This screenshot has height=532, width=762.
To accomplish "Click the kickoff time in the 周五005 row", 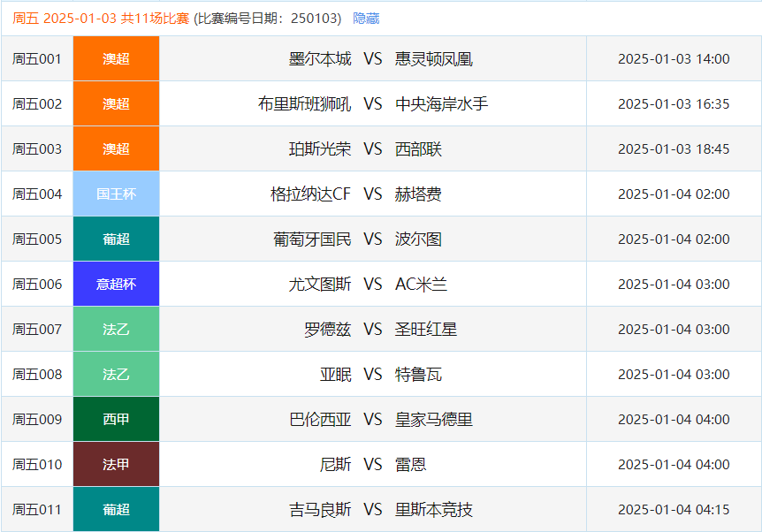I will point(674,239).
